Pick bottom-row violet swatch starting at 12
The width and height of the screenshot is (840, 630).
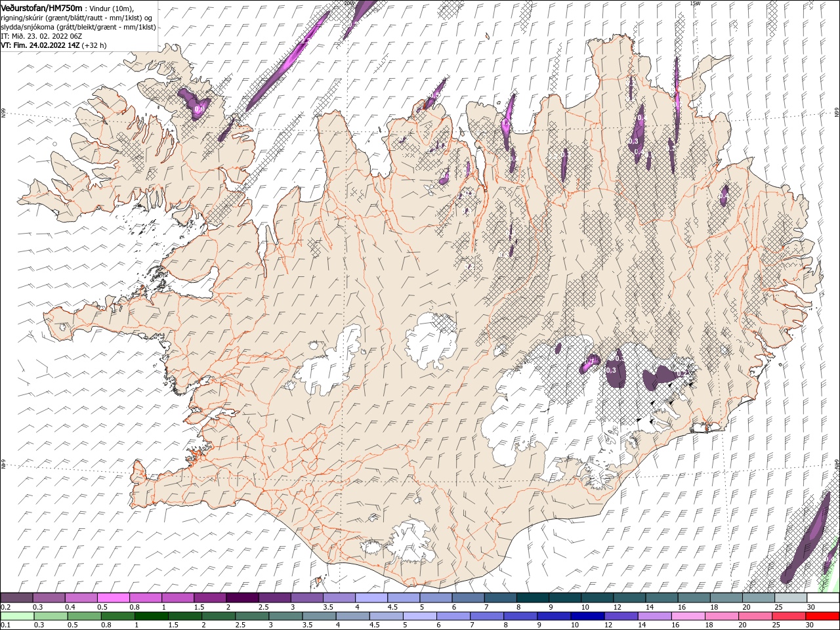pos(621,616)
